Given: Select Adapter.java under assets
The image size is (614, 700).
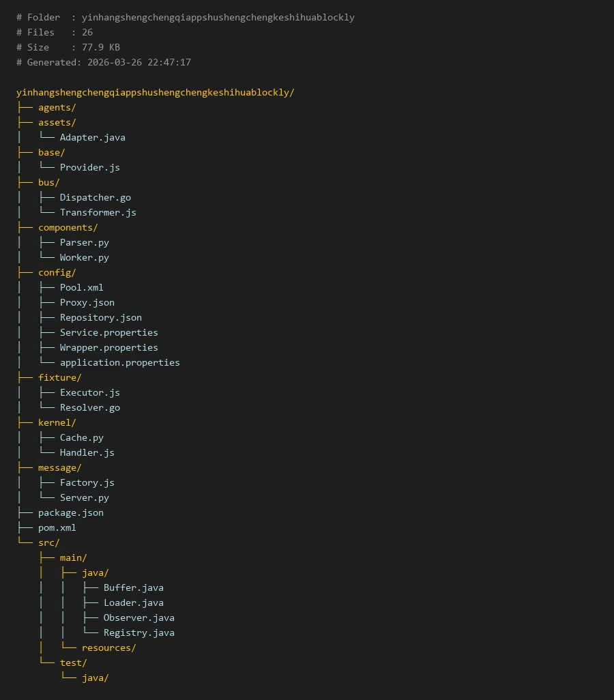Looking at the screenshot, I should tap(92, 137).
